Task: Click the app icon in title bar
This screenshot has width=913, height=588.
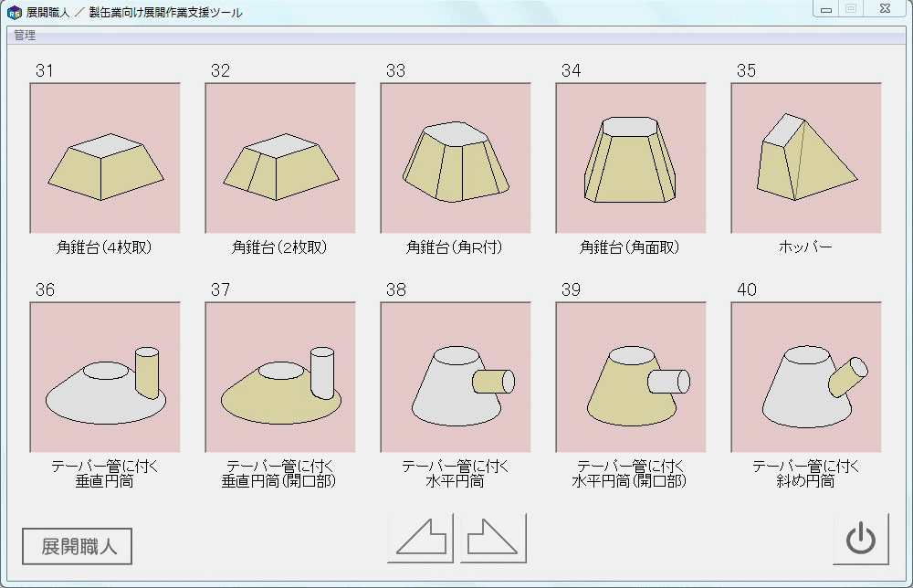Action: [x=14, y=13]
